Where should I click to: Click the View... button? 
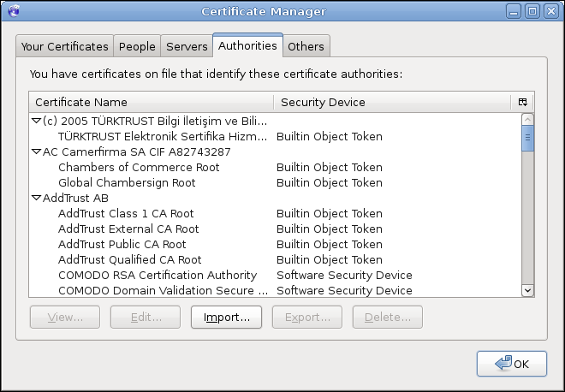(x=65, y=317)
